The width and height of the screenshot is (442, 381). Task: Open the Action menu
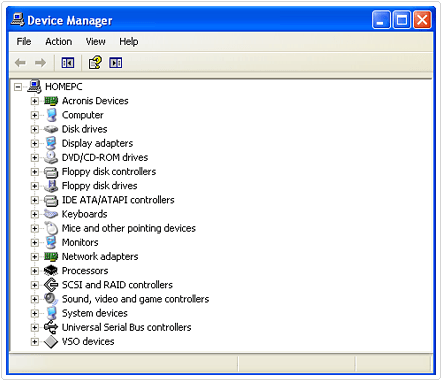point(59,42)
